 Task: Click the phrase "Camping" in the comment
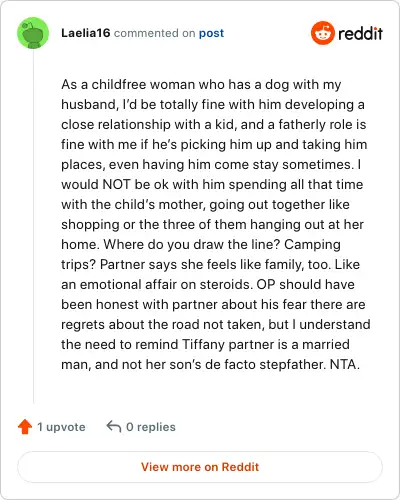click(x=312, y=245)
